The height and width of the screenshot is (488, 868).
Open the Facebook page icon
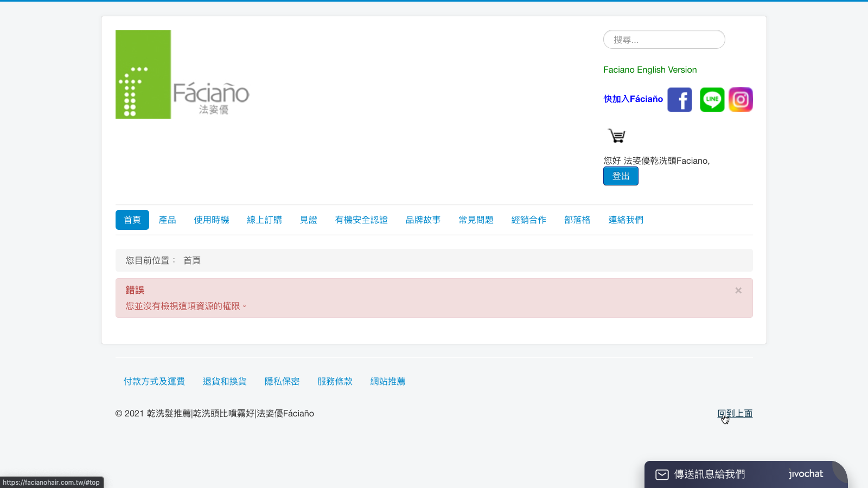click(x=680, y=100)
